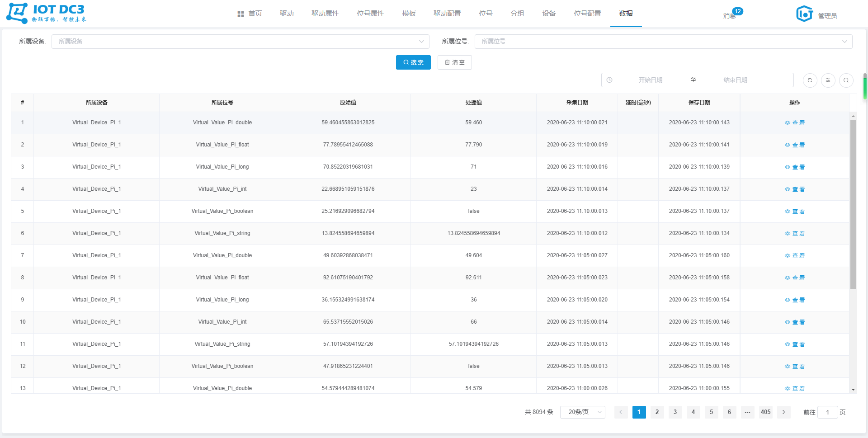Click the 前往 page number input

[827, 412]
